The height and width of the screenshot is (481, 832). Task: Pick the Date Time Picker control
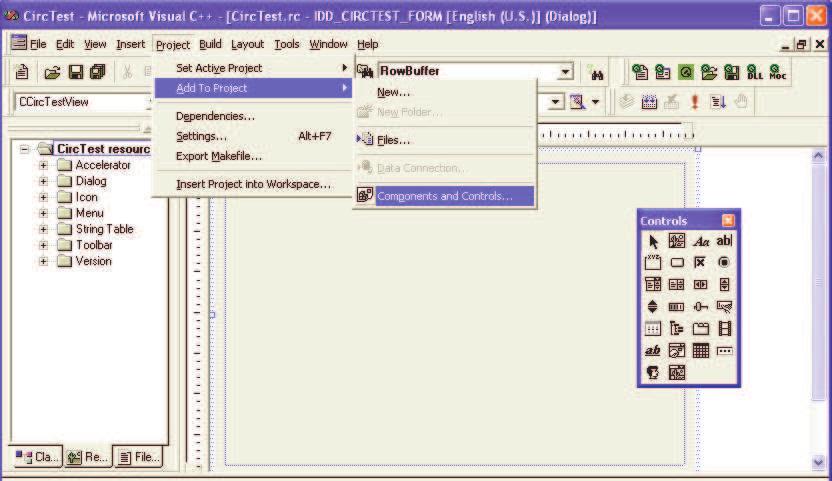[677, 350]
